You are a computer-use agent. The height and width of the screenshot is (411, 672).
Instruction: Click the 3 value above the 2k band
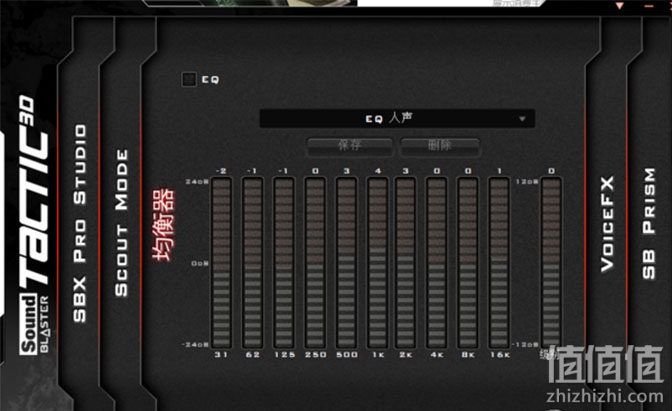(405, 171)
